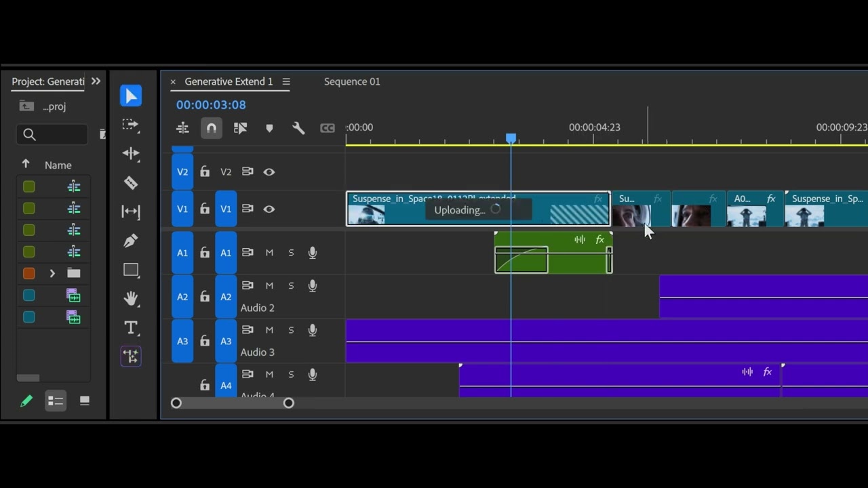Mute the Audio 2 track
Viewport: 868px width, 488px height.
269,285
